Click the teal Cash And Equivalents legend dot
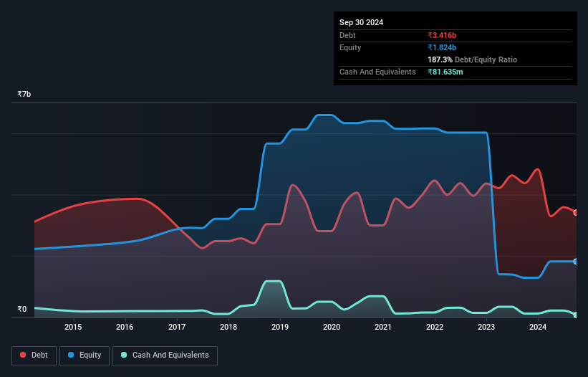 point(124,355)
